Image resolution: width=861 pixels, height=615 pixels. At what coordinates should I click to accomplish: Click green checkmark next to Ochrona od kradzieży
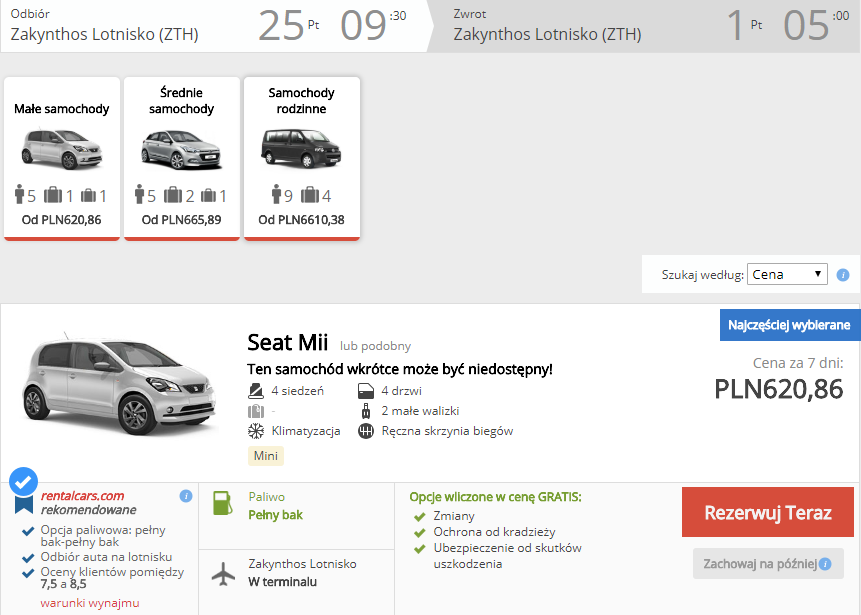tap(420, 533)
